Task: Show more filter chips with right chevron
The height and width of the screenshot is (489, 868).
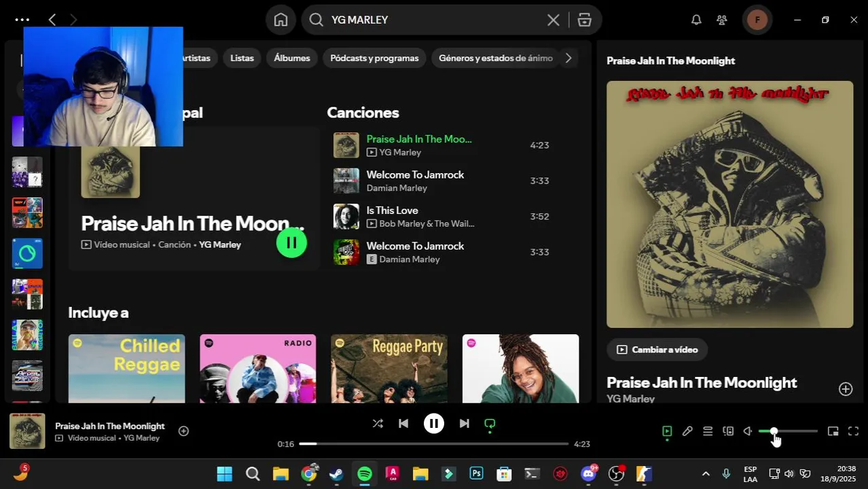Action: click(x=568, y=58)
